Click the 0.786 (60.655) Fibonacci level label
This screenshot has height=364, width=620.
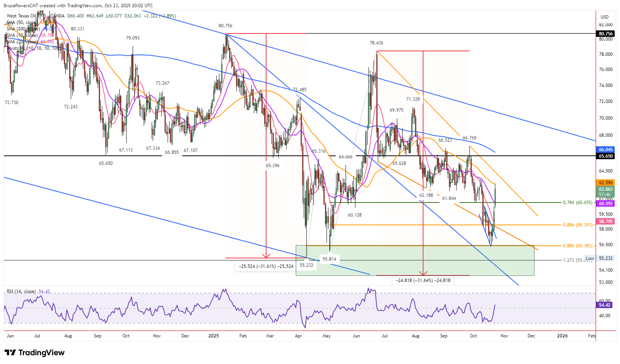pos(577,203)
